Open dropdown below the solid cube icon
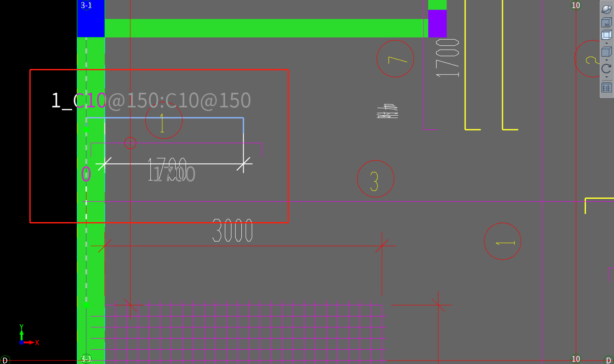614x364 pixels. [606, 60]
